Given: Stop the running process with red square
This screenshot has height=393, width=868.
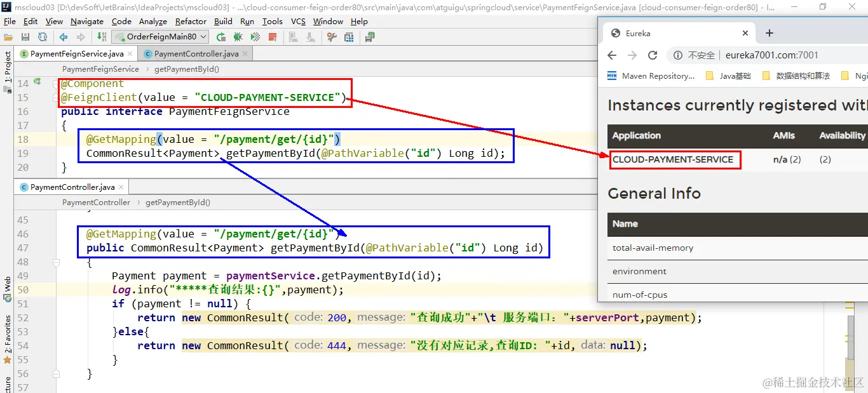Looking at the screenshot, I should coord(273,37).
